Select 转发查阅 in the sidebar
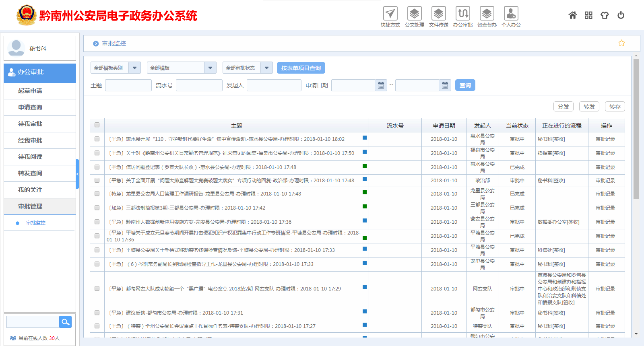 (40, 173)
